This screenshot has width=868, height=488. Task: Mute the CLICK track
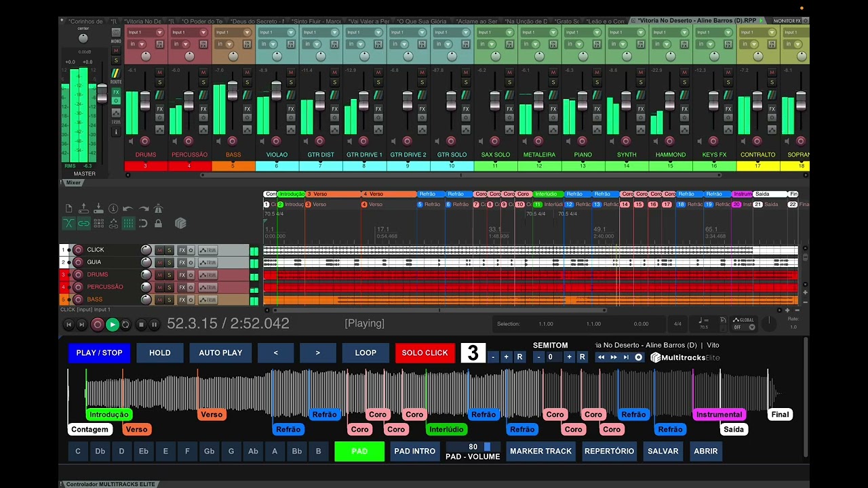click(x=160, y=250)
